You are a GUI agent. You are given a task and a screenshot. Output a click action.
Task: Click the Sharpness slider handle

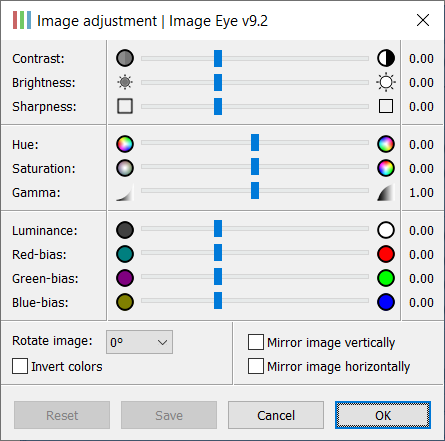coord(218,106)
